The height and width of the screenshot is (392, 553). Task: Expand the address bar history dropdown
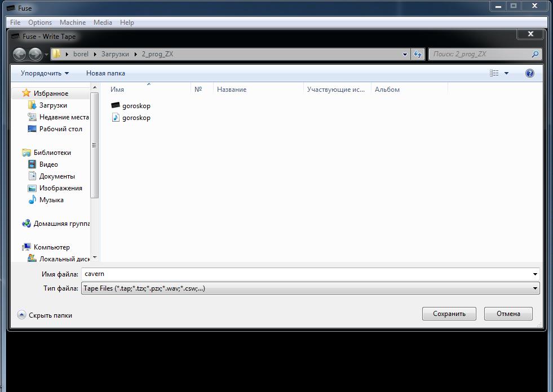[x=405, y=55]
